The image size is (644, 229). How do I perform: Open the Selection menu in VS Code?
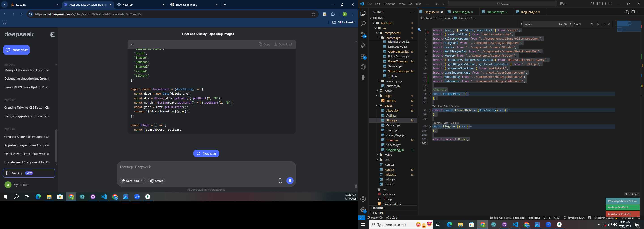pyautogui.click(x=390, y=4)
